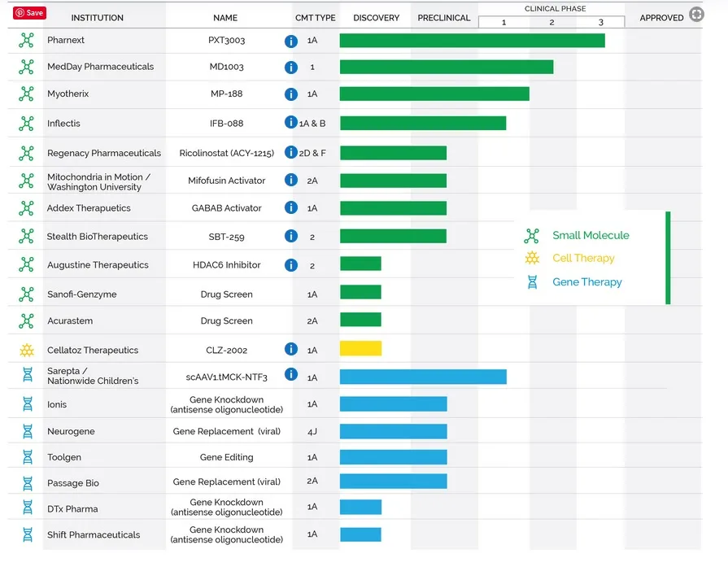Open info icon for SBT-259

(290, 236)
